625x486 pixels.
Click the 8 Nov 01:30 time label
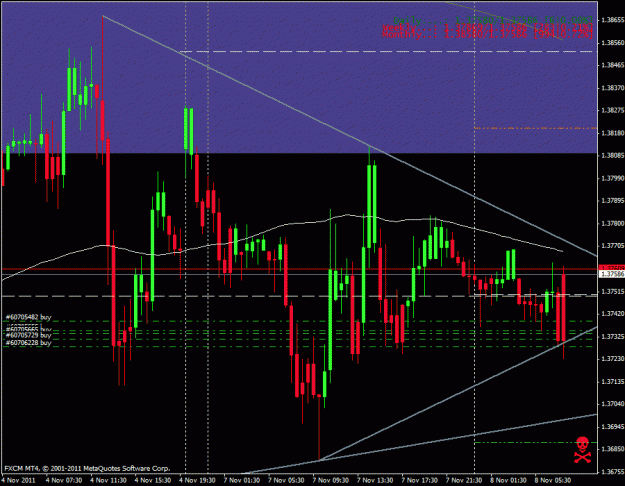click(509, 480)
